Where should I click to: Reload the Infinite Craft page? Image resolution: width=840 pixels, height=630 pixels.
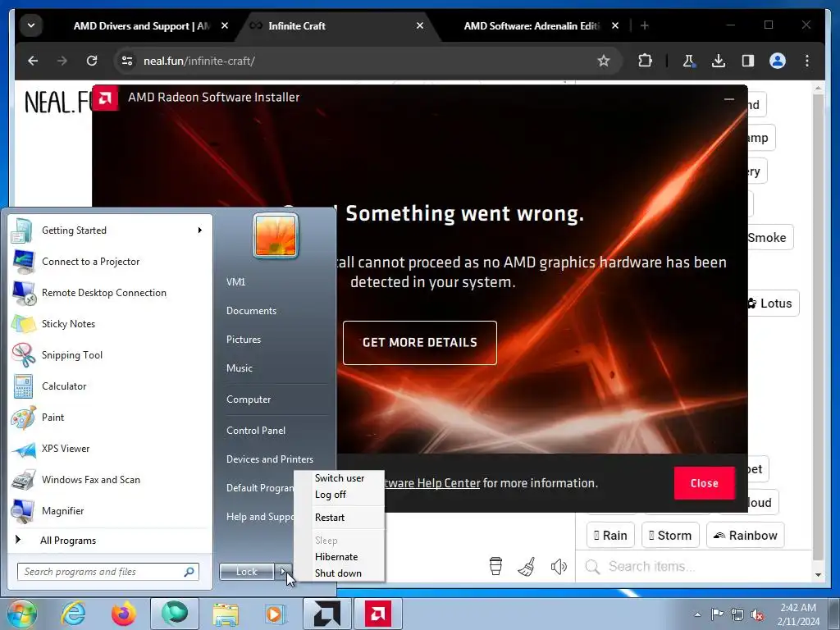(92, 61)
